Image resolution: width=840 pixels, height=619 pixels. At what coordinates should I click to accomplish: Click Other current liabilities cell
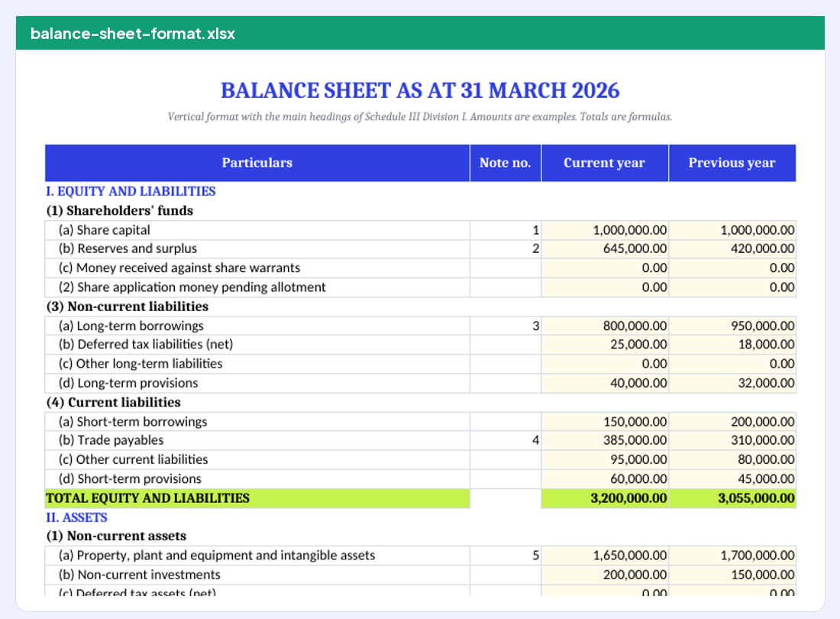257,460
